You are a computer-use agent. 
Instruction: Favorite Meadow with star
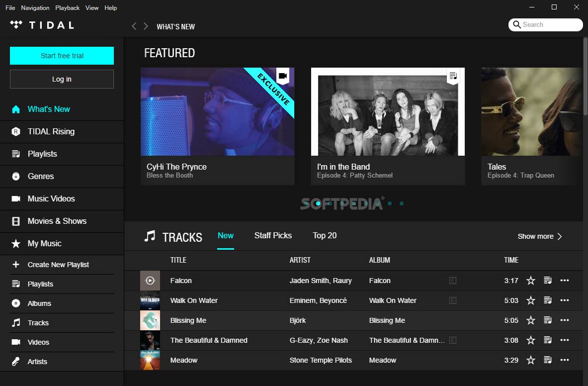coord(531,360)
